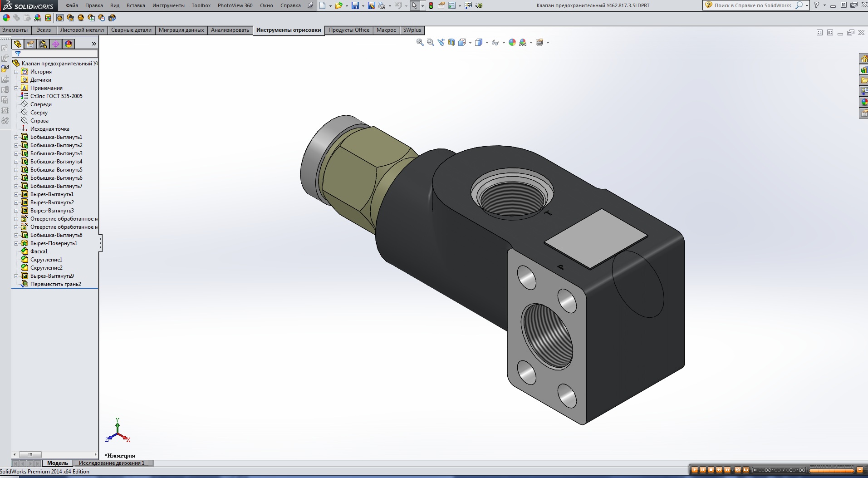This screenshot has width=868, height=478.
Task: Click the Apply Scene icon
Action: coord(523,42)
